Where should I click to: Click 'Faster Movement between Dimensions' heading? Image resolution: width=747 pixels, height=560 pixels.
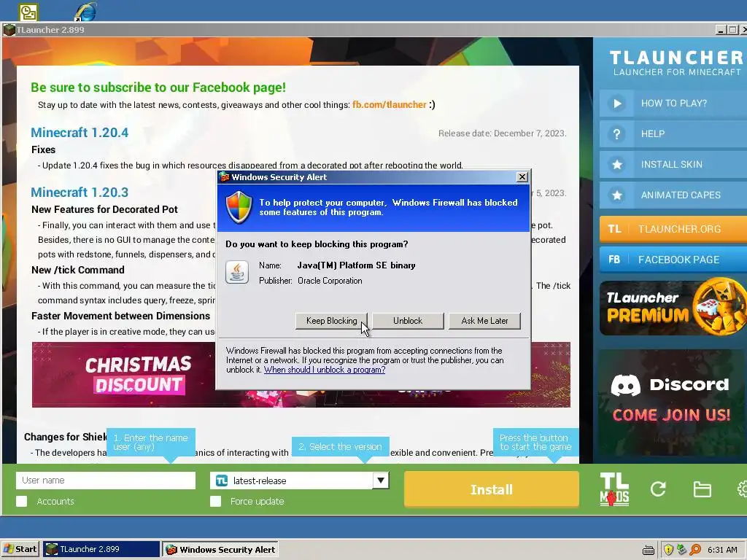(120, 316)
